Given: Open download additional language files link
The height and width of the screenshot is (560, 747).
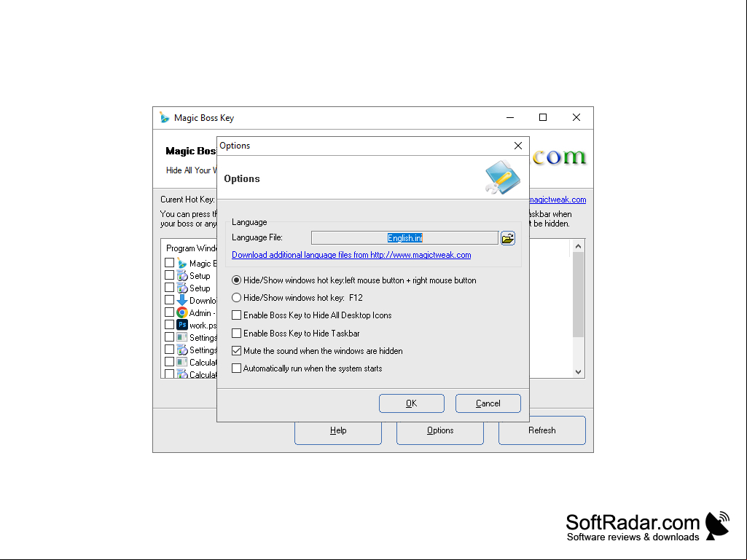Looking at the screenshot, I should [351, 255].
